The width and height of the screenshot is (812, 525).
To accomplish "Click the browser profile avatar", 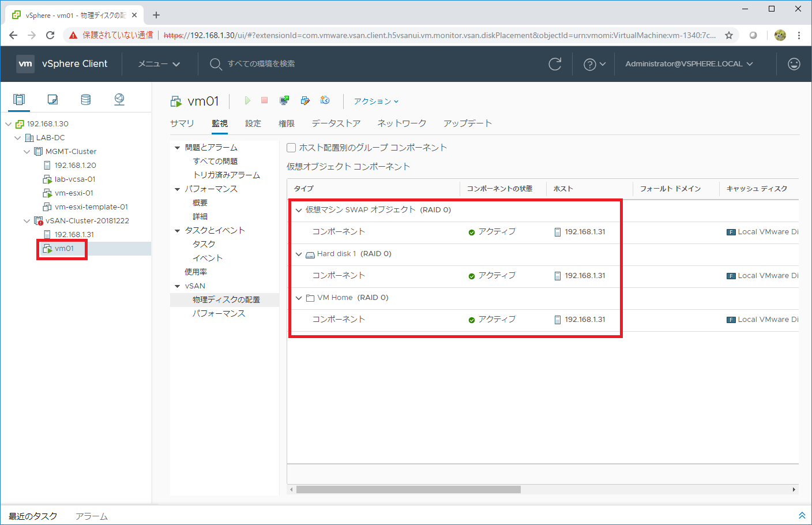I will 780,35.
